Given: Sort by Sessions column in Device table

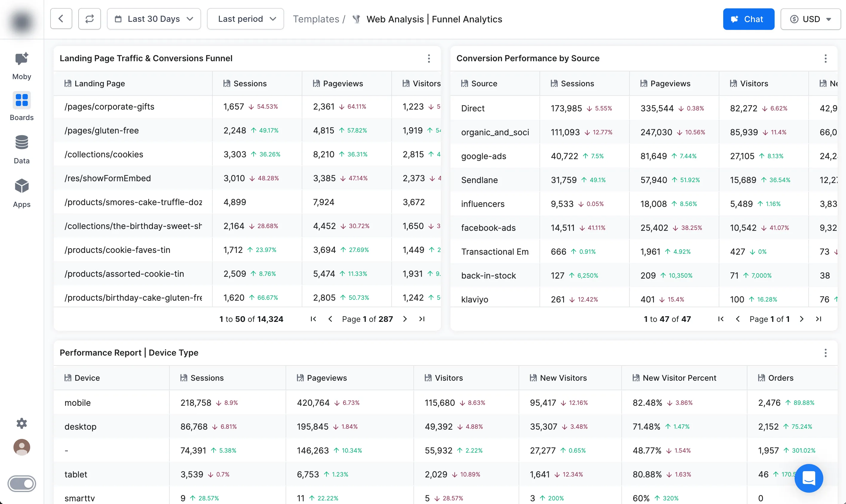Looking at the screenshot, I should click(x=207, y=378).
